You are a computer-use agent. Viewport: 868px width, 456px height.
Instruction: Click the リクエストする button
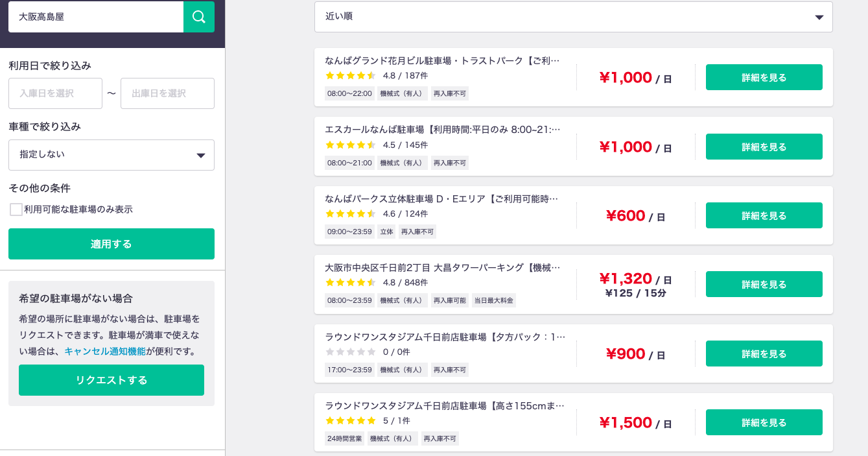[111, 380]
